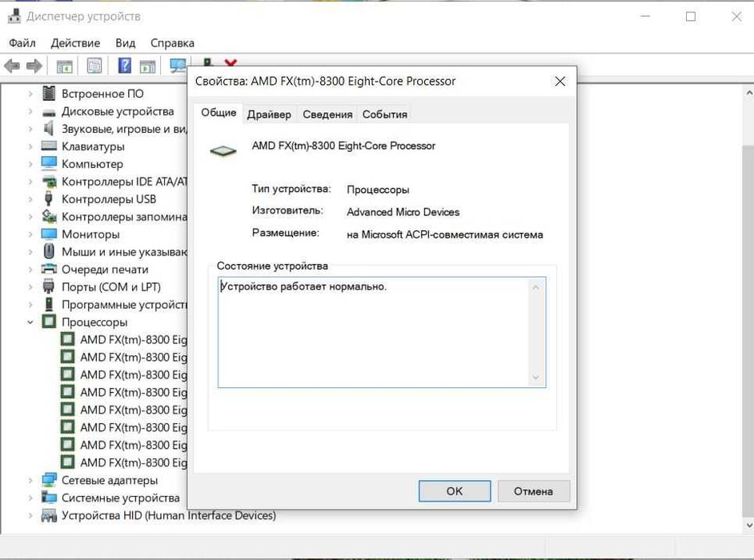Scan for hardware changes via monitor icon
This screenshot has height=560, width=754.
(178, 66)
